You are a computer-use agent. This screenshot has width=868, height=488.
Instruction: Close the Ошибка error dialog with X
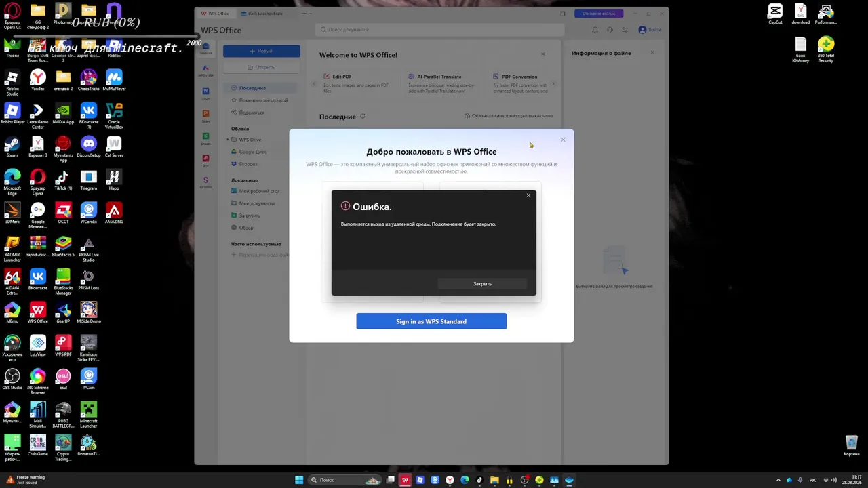(528, 196)
